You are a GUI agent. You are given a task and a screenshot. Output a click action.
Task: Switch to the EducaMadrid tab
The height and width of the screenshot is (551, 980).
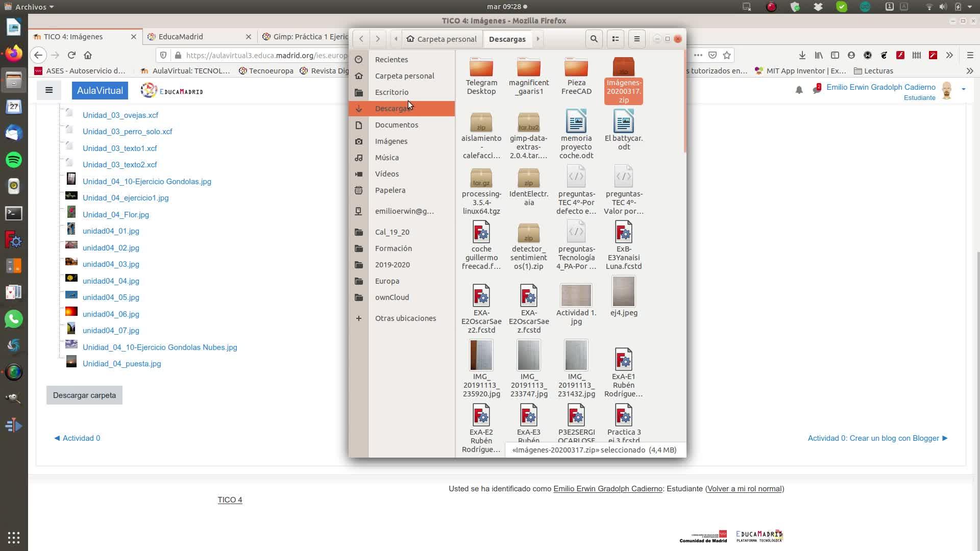pyautogui.click(x=181, y=37)
